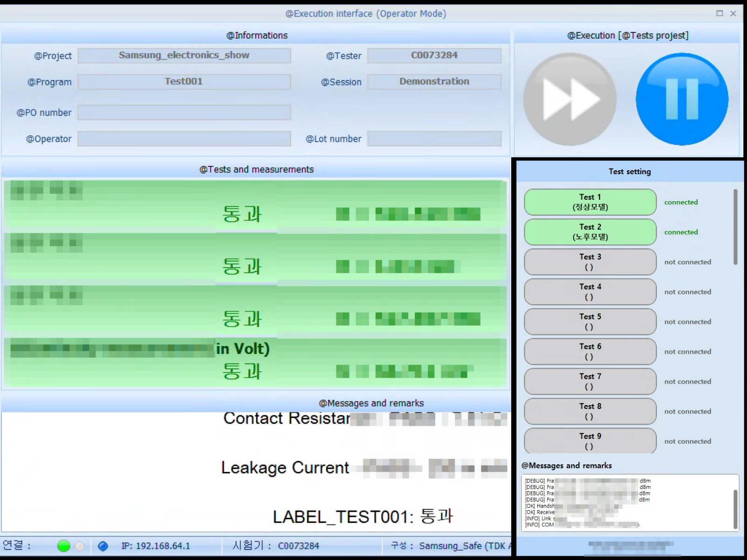Select the Test 5 slot button
This screenshot has width=747, height=560.
pos(590,322)
